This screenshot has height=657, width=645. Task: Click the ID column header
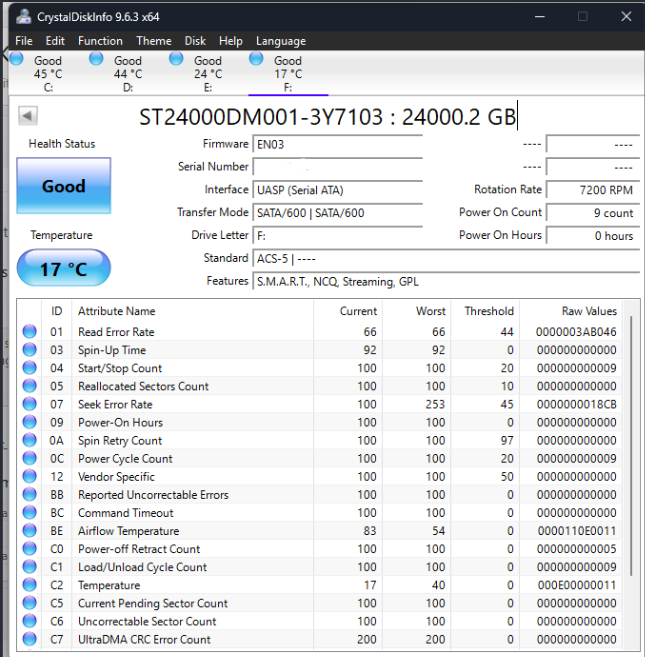tap(57, 311)
